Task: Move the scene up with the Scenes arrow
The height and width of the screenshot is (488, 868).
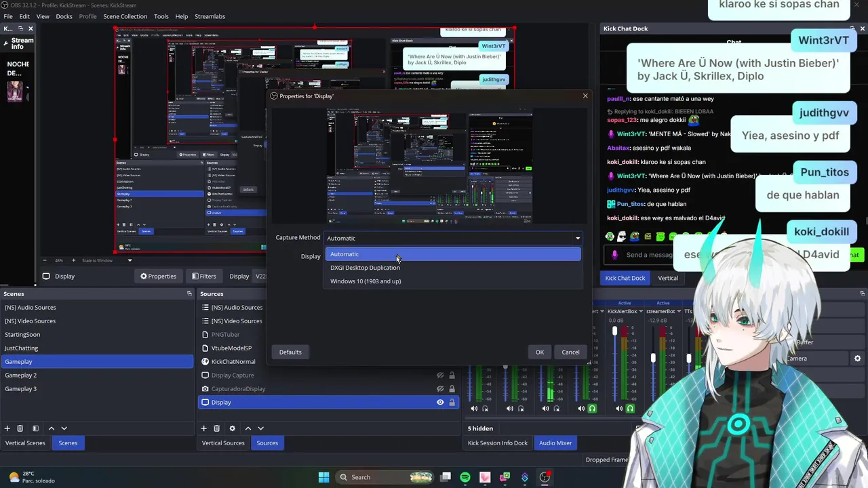Action: pyautogui.click(x=51, y=428)
